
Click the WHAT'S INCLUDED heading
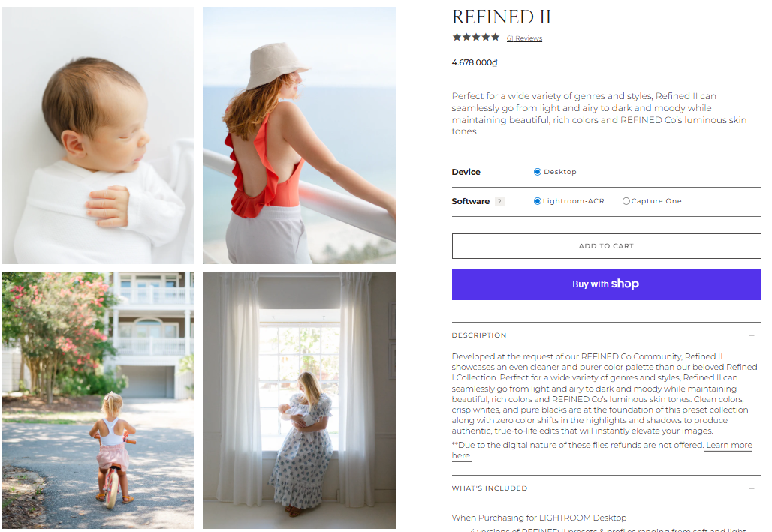click(490, 488)
